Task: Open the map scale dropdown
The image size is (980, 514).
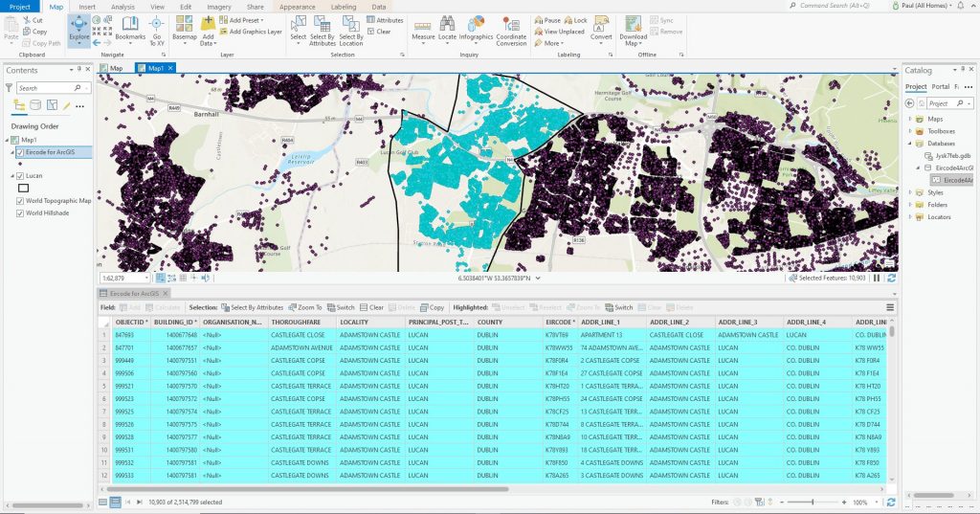Action: pyautogui.click(x=146, y=278)
